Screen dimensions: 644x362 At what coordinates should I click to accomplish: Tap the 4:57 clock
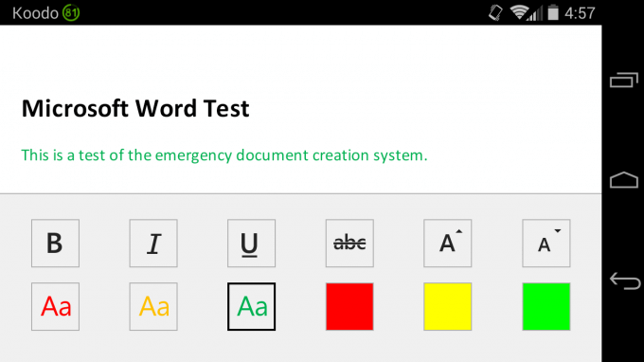[580, 13]
